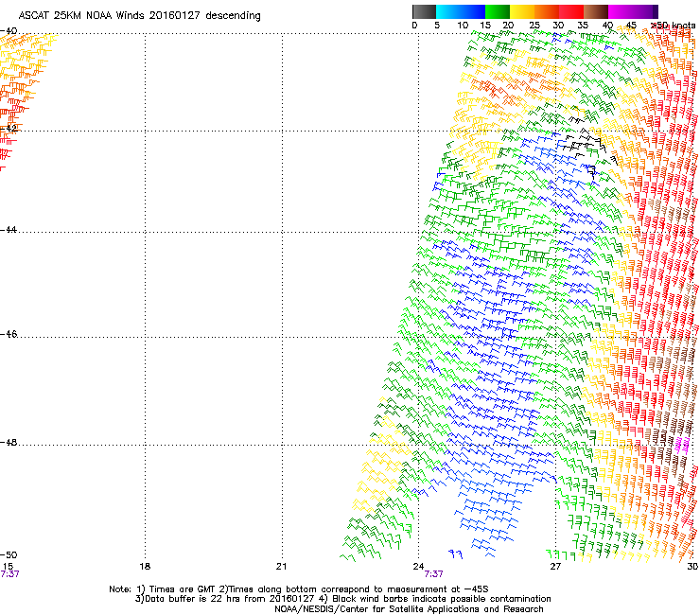The image size is (700, 615).
Task: Click the note line '3)Data buffer is 22 hrs'
Action: pyautogui.click(x=342, y=599)
